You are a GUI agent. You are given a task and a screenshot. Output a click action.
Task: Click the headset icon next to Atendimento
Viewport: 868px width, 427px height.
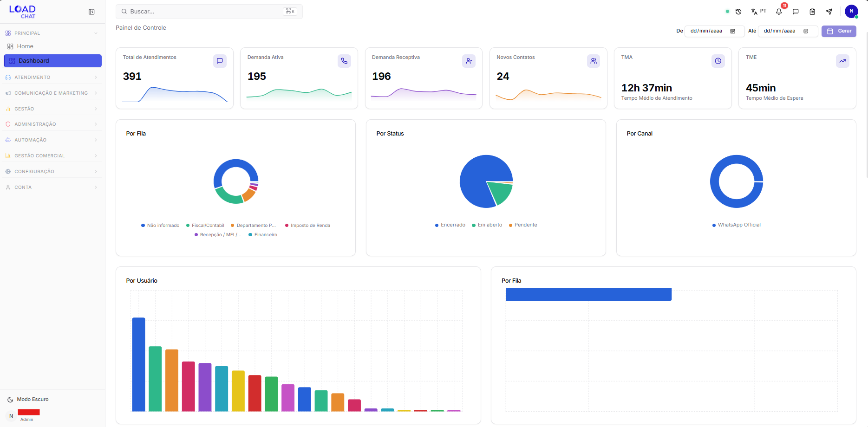(8, 77)
